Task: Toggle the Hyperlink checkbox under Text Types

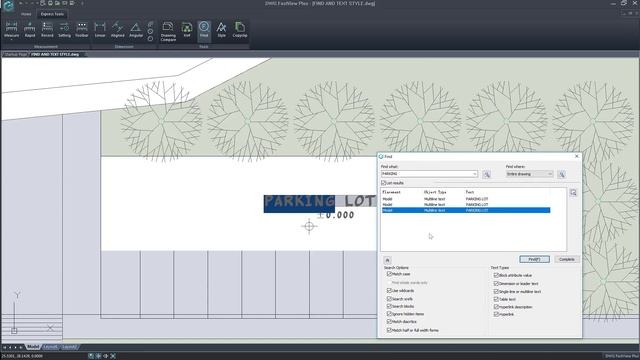Action: tap(496, 314)
